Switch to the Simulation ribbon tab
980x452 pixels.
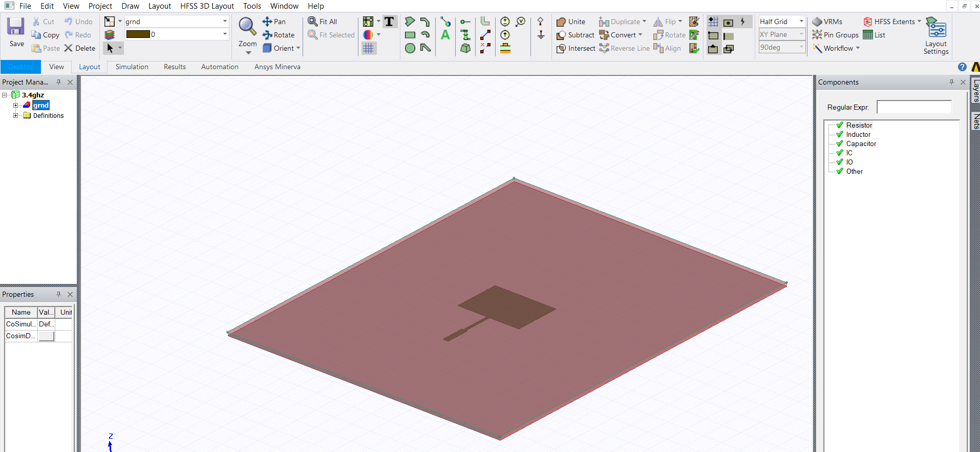[x=132, y=67]
